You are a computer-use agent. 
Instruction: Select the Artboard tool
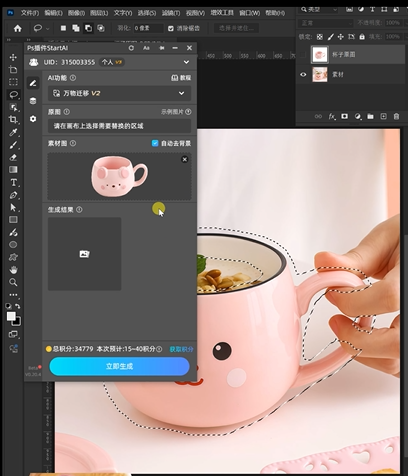pos(13,70)
